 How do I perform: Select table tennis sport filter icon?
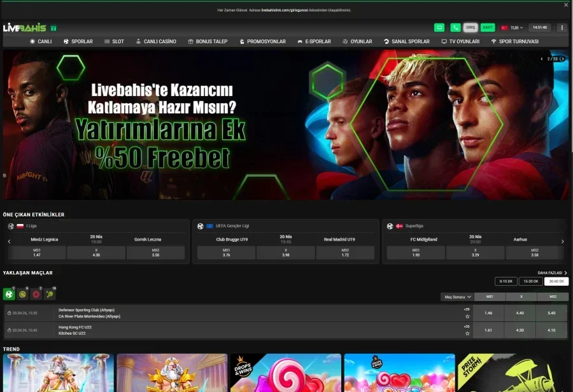tap(50, 294)
